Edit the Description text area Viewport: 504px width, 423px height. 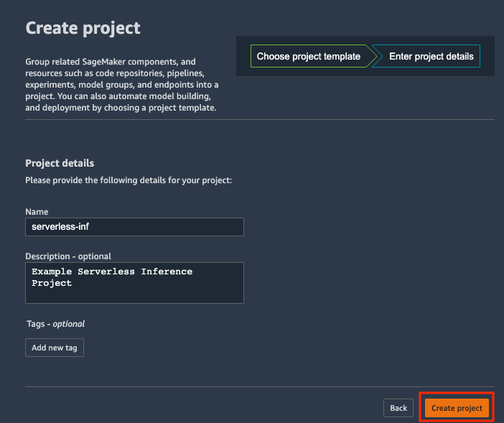[134, 283]
